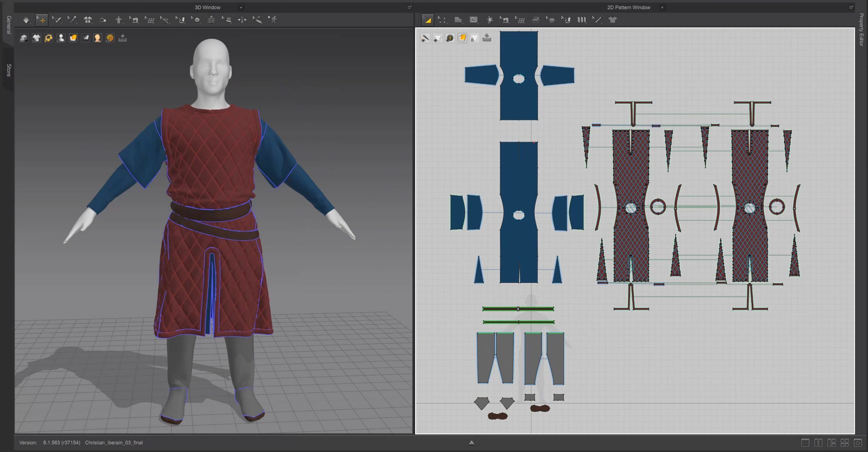This screenshot has height=452, width=868.
Task: Open the 3D Window title dropdown arrow
Action: tap(241, 7)
